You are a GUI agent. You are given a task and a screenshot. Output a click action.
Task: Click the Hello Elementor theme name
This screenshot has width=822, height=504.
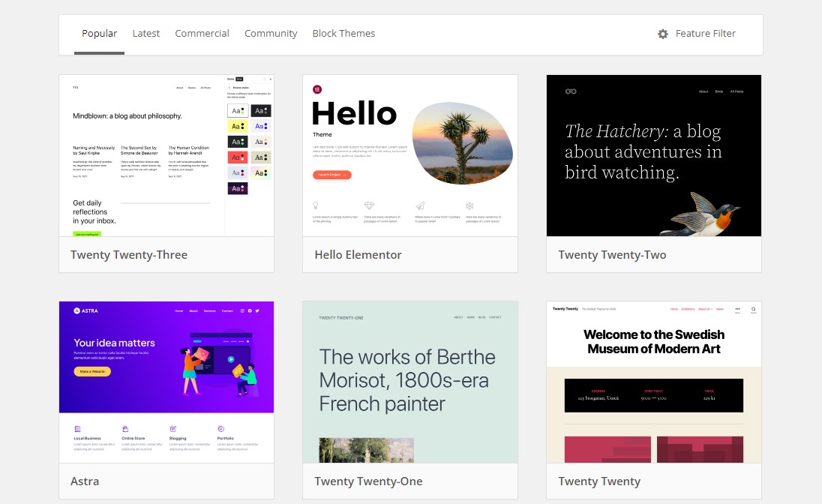coord(358,255)
